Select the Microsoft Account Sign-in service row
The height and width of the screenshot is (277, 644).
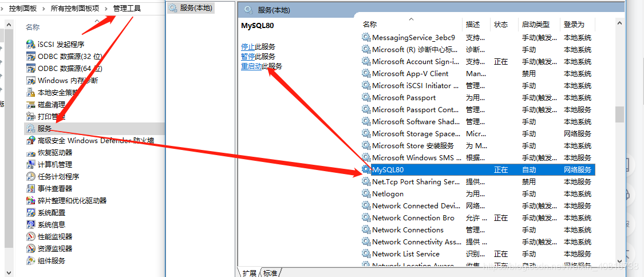(478, 62)
